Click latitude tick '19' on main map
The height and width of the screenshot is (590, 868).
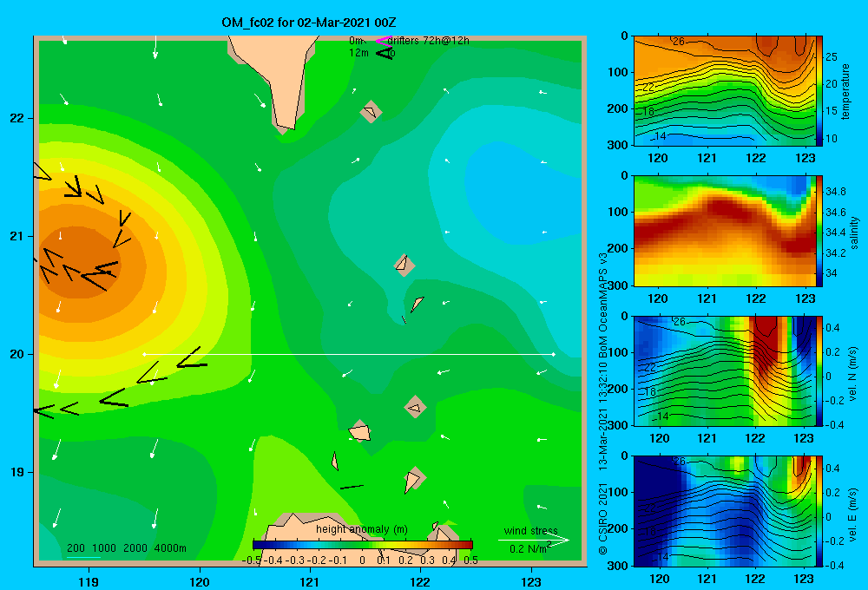[x=16, y=472]
